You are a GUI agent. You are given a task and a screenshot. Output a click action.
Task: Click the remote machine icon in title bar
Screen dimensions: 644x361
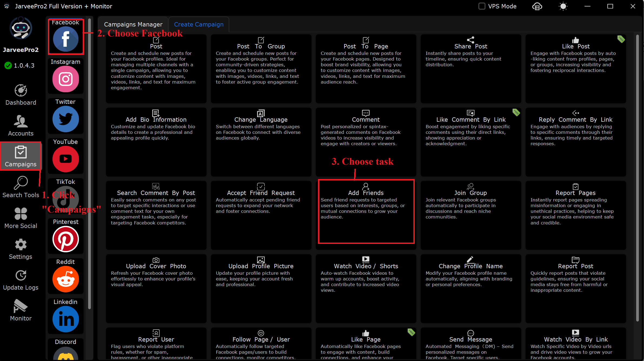[x=537, y=6]
